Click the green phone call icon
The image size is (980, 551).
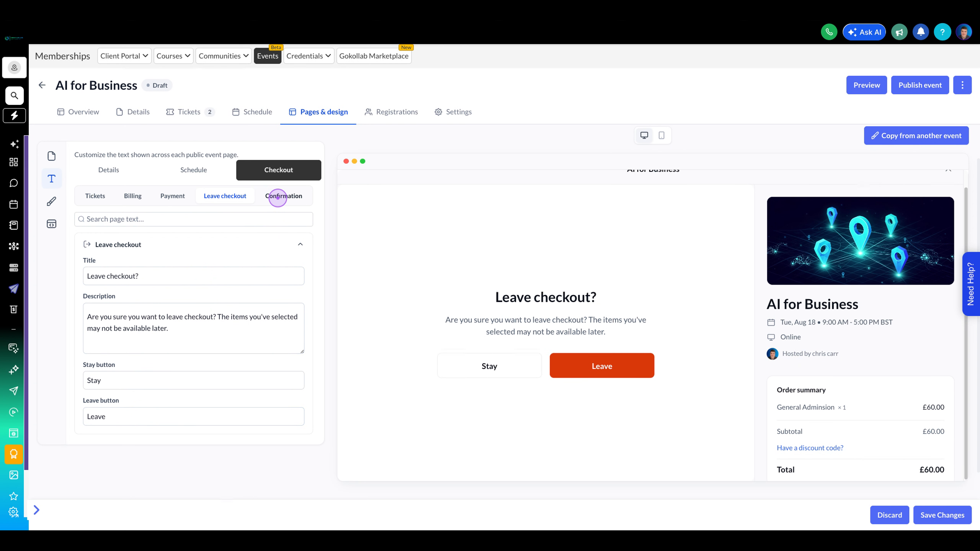(829, 32)
